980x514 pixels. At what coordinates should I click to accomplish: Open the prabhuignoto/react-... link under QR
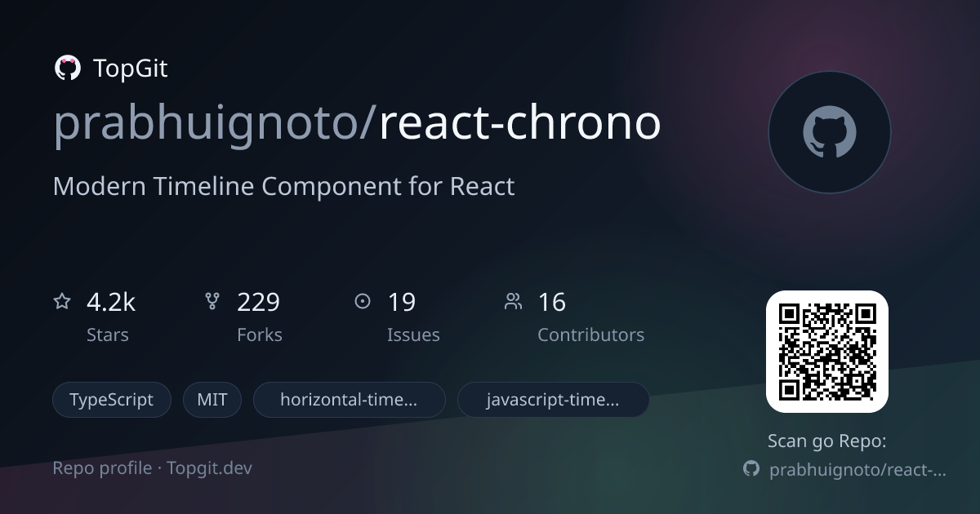pos(857,470)
